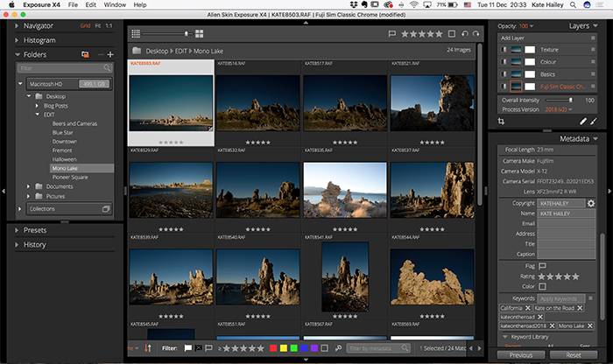This screenshot has width=613, height=364.
Task: Filter by rejected (black flag) images
Action: pos(199,348)
